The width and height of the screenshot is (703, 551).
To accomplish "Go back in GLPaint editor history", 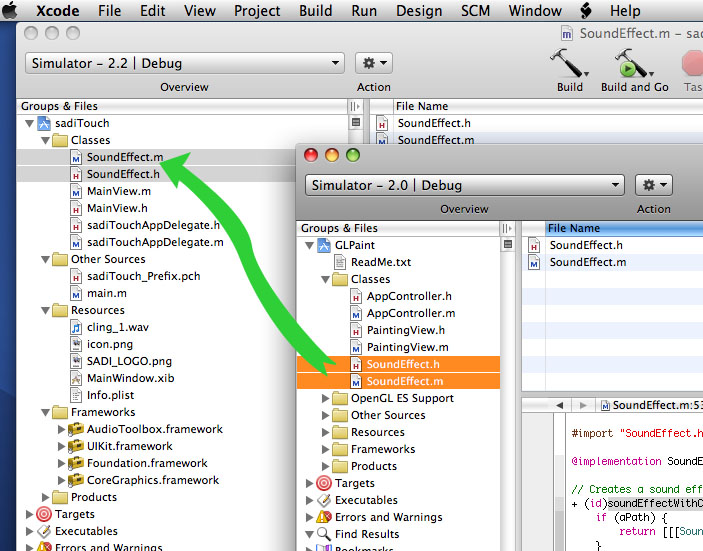I will tap(559, 405).
